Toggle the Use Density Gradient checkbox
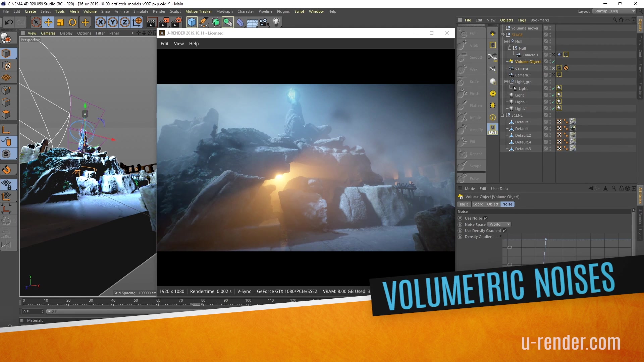The width and height of the screenshot is (644, 362). tap(504, 231)
